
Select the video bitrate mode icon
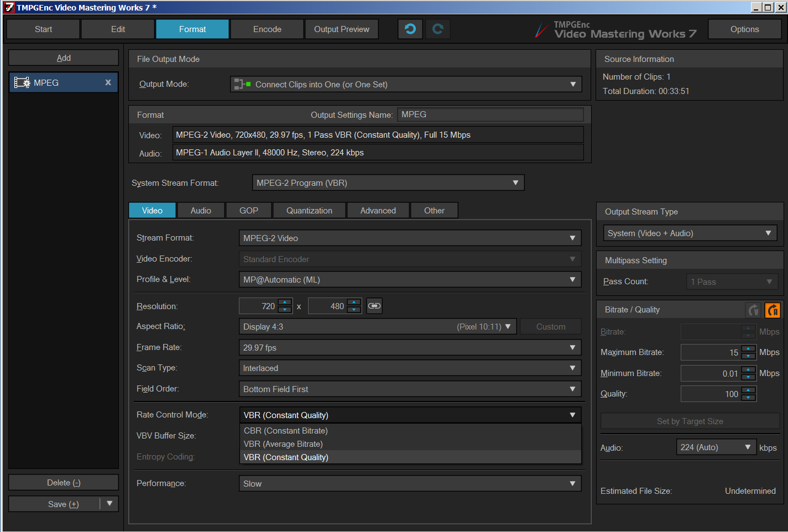[753, 310]
